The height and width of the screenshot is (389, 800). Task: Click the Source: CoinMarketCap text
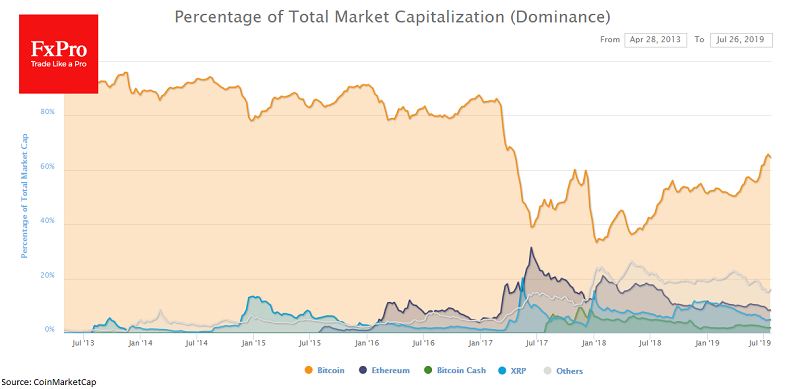point(48,382)
